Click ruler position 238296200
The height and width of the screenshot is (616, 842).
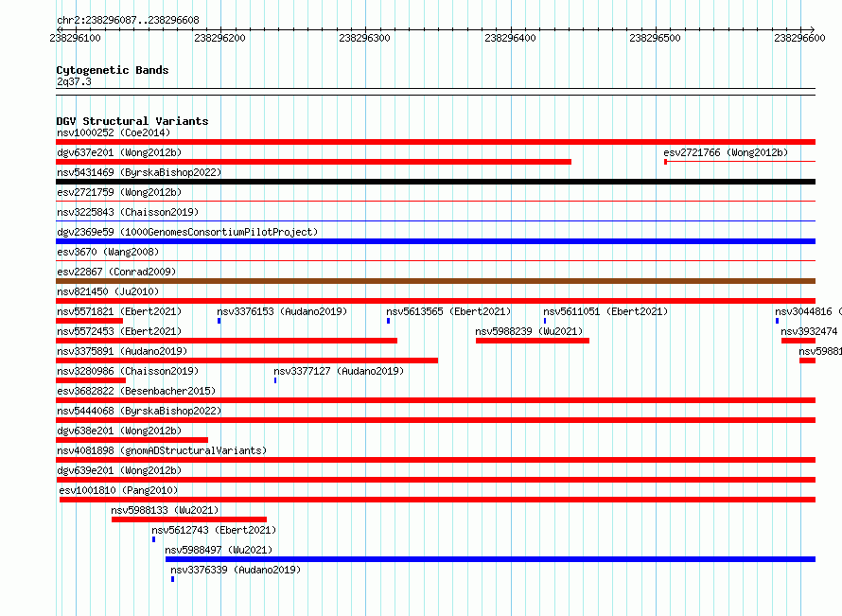tap(219, 38)
